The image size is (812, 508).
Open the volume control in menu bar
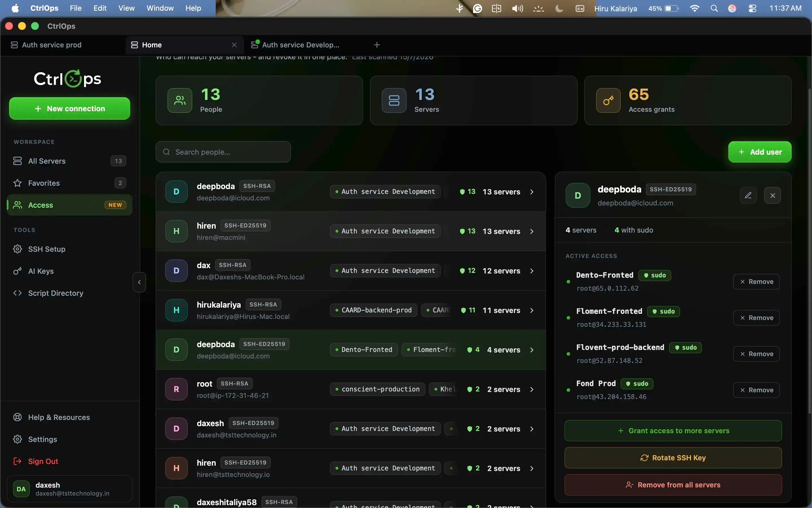pyautogui.click(x=517, y=8)
